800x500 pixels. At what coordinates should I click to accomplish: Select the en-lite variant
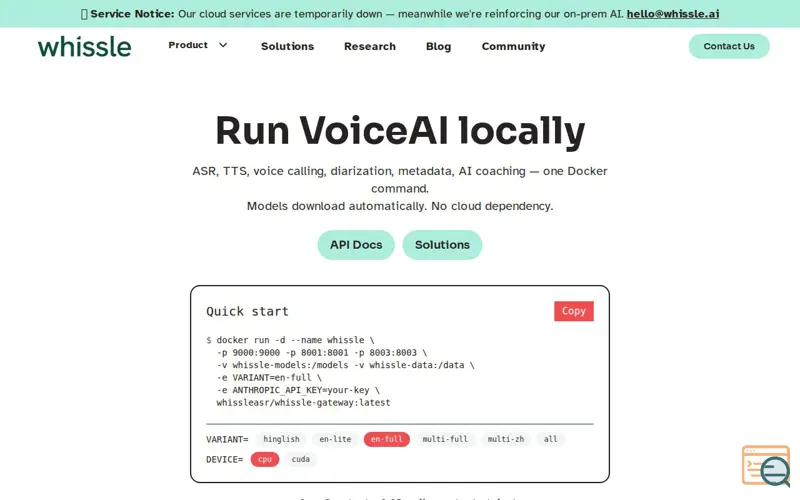pyautogui.click(x=335, y=439)
